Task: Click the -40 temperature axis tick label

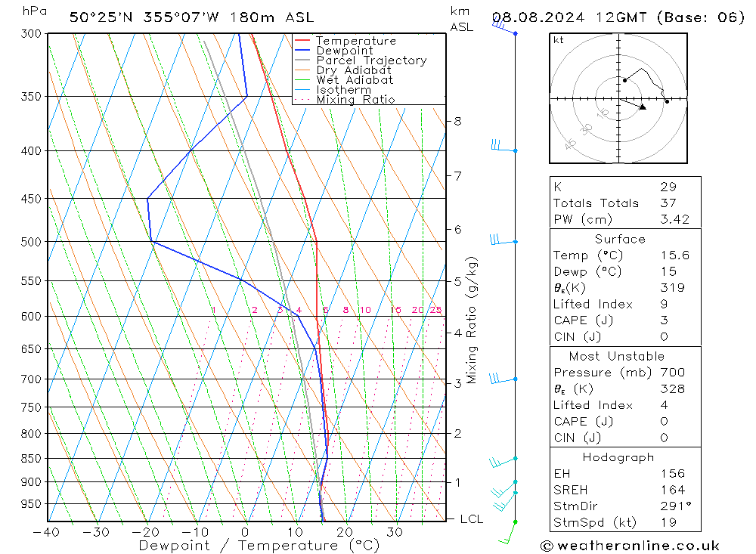Action: (46, 532)
